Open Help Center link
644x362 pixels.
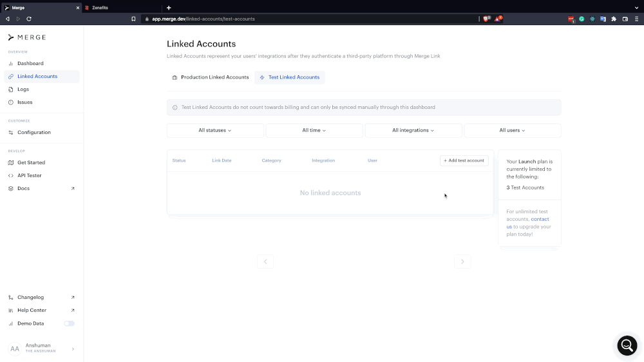coord(41,310)
